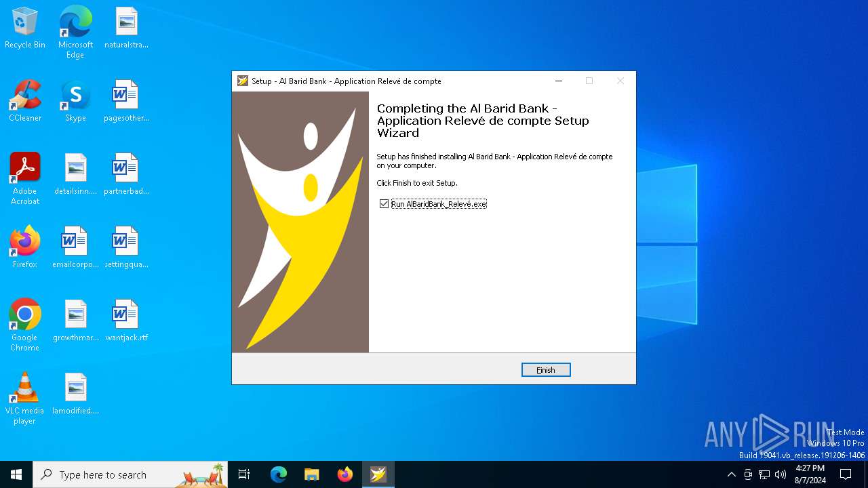Open File Explorer from the taskbar
The width and height of the screenshot is (868, 488).
(312, 474)
